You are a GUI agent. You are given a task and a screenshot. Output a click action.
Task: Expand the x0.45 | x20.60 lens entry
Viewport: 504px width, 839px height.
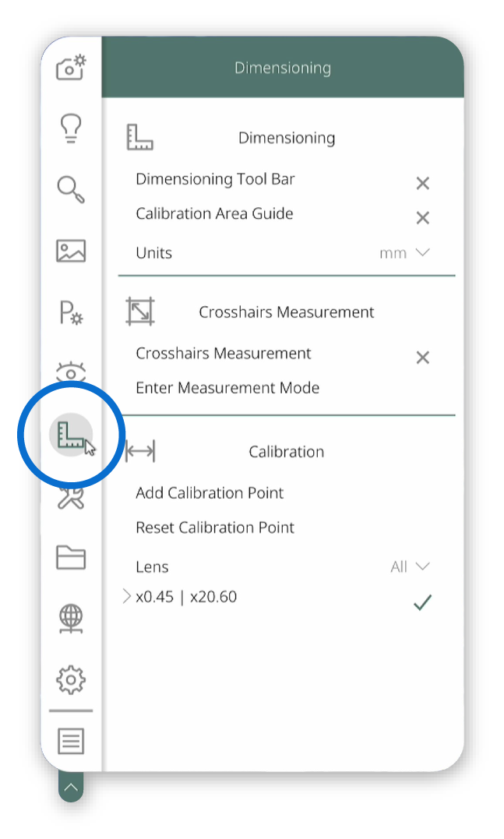click(126, 596)
